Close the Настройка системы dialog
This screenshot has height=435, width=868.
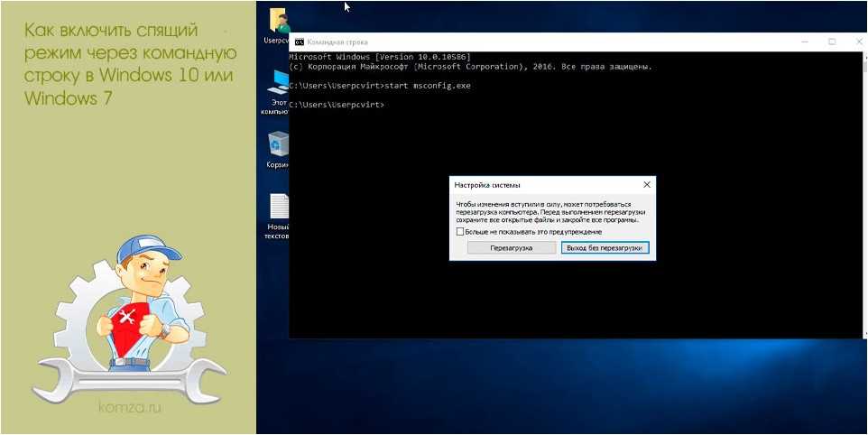tap(646, 184)
